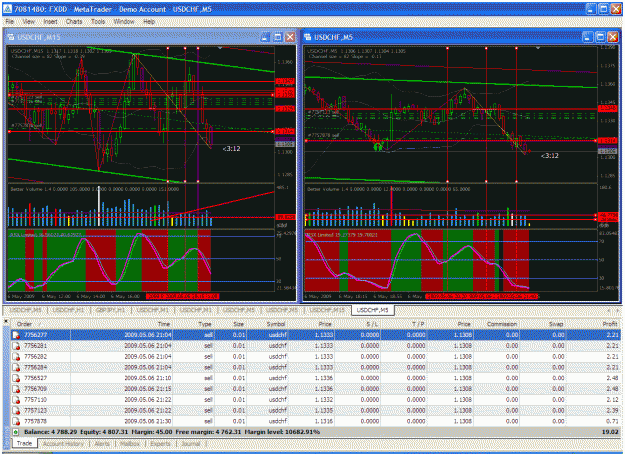Click the trade icon of order 7756284
Screen dimensions: 625x454
click(x=16, y=367)
